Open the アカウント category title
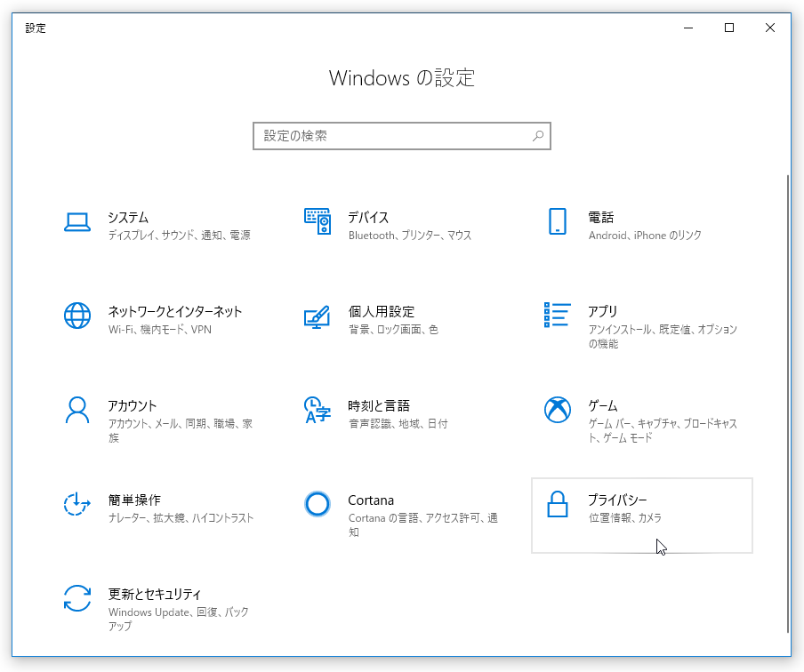The height and width of the screenshot is (672, 804). (x=133, y=406)
